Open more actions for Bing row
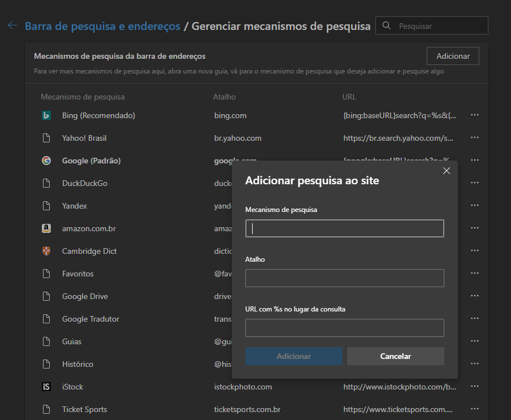Image resolution: width=511 pixels, height=420 pixels. point(475,115)
